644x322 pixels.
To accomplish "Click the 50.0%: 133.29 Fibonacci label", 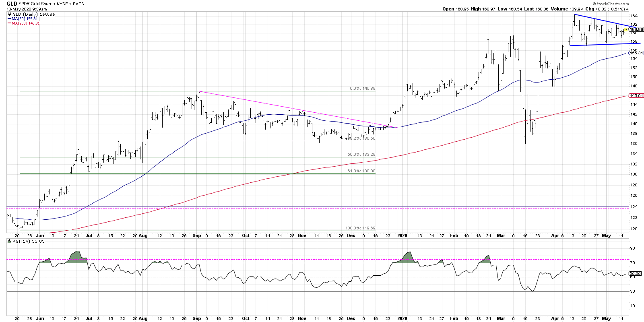I will [x=361, y=155].
